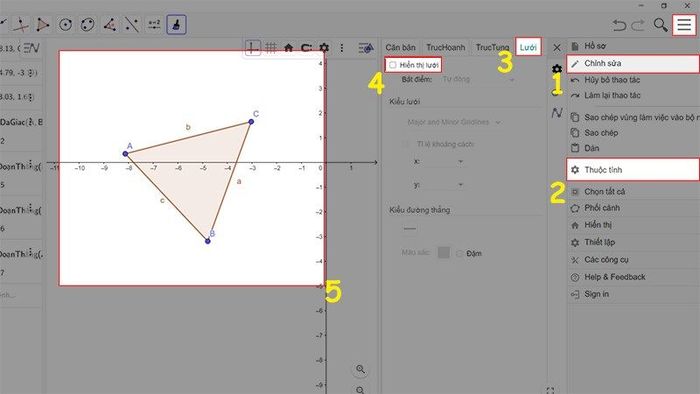Open the Các công cụ menu item

(x=633, y=260)
